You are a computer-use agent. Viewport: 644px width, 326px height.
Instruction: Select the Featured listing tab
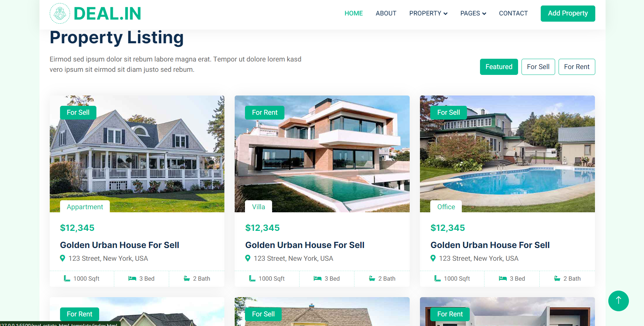coord(499,67)
